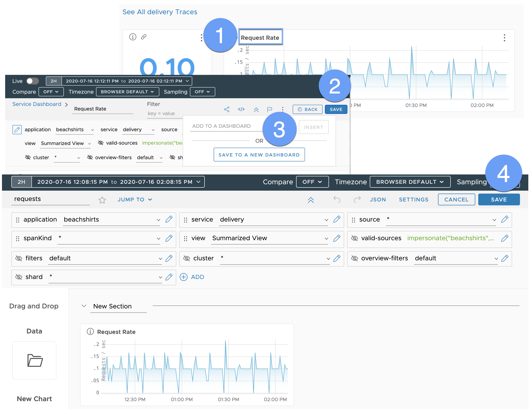Click the flag icon in chart editor
The image size is (532, 409).
[270, 109]
